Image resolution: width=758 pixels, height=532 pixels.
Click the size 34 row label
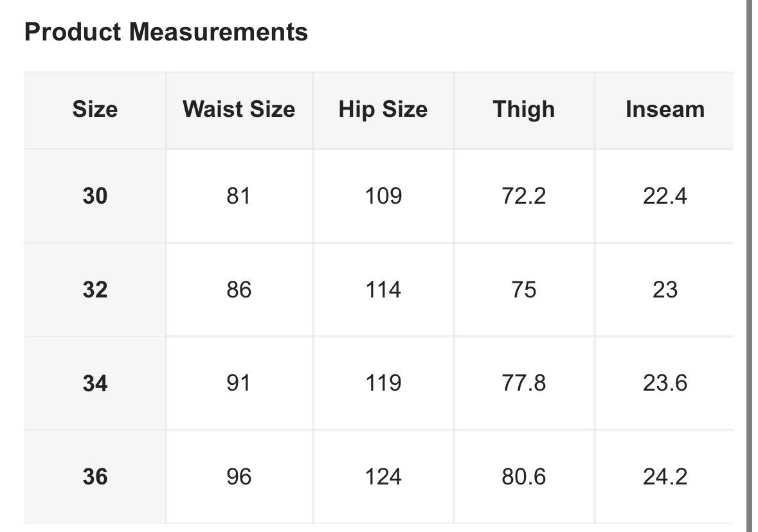click(x=95, y=383)
